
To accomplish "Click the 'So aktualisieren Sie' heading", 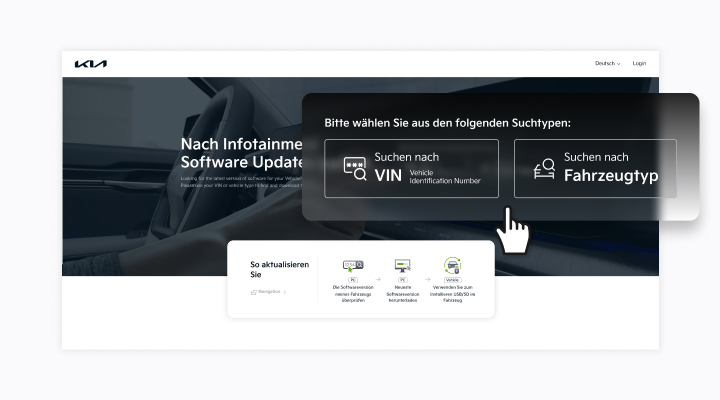I will (279, 269).
